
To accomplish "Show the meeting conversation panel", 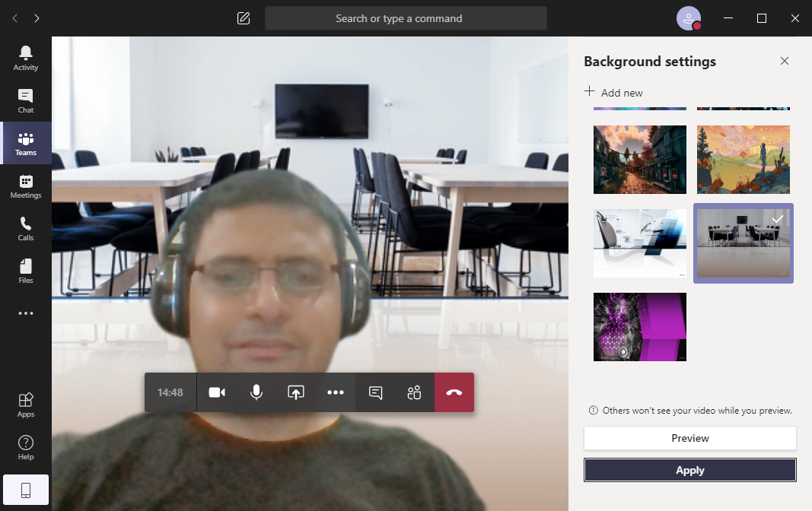I will 375,392.
